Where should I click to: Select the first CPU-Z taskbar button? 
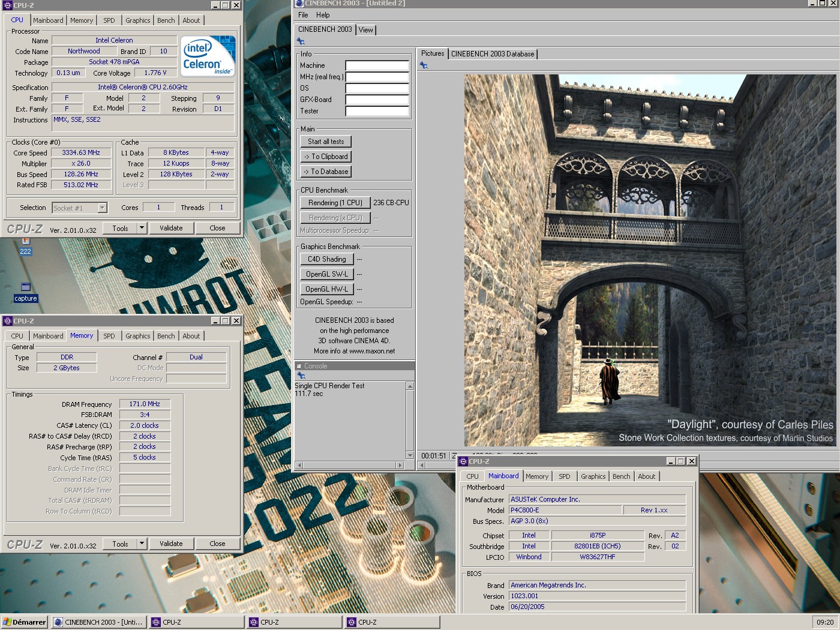tap(197, 622)
